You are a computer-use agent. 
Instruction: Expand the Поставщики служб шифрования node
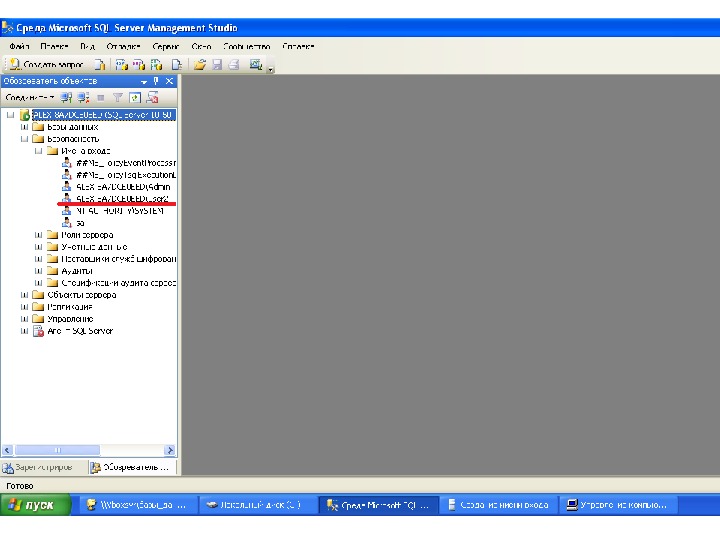tap(39, 259)
